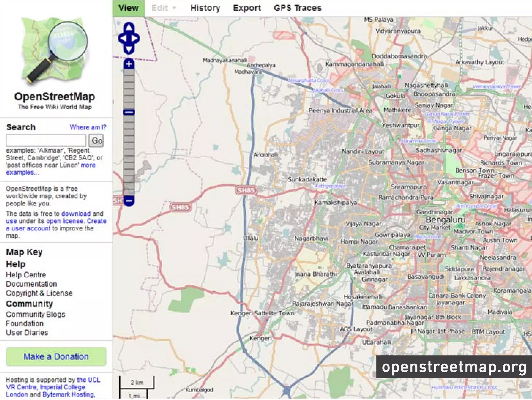Click 'Create a user account' link
The width and height of the screenshot is (532, 400).
(56, 225)
